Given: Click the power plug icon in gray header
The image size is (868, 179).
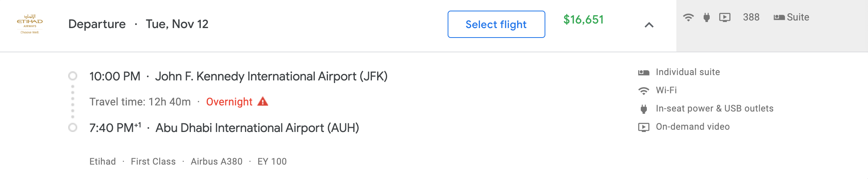Looking at the screenshot, I should [x=706, y=17].
